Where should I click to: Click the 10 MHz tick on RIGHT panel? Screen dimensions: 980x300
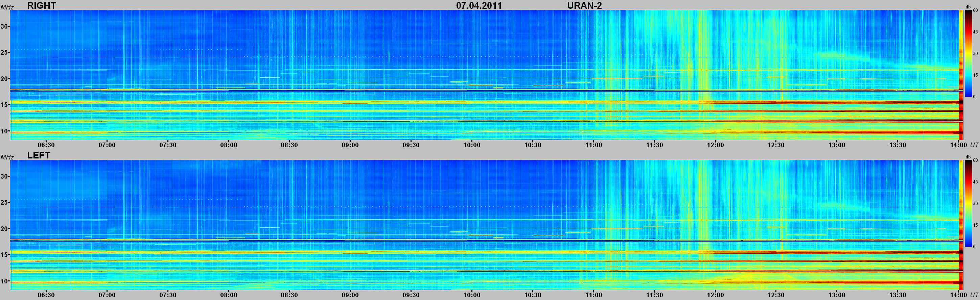coord(5,131)
